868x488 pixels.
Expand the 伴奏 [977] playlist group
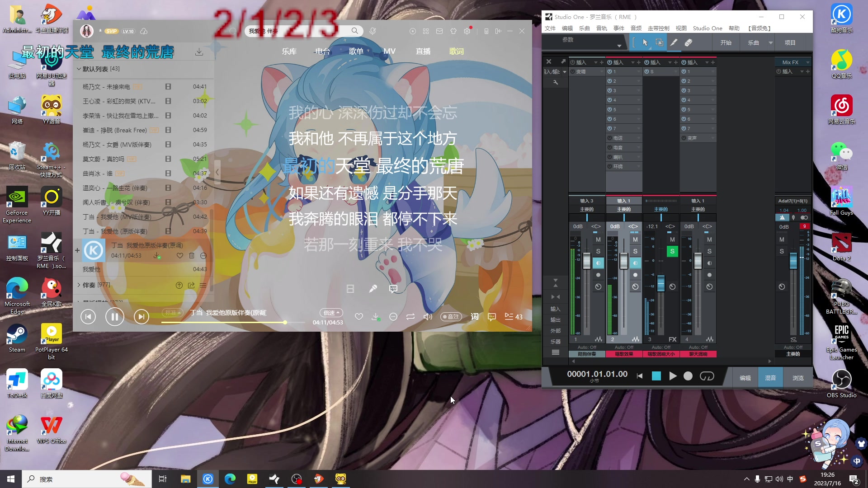[x=79, y=285]
